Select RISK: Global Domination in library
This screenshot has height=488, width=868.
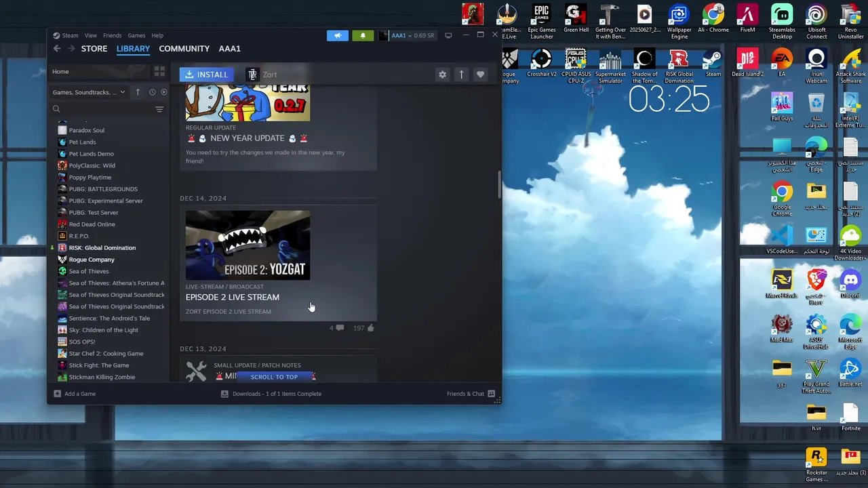pos(102,248)
